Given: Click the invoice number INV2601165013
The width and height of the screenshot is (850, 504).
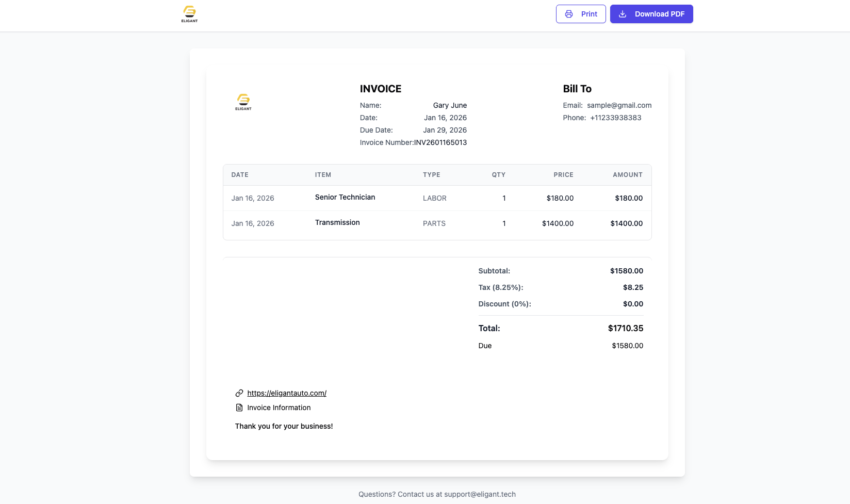Looking at the screenshot, I should pyautogui.click(x=440, y=142).
